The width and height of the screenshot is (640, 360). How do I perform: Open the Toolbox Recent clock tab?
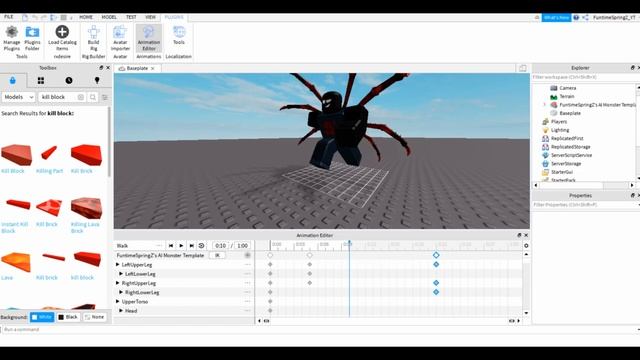pos(69,80)
